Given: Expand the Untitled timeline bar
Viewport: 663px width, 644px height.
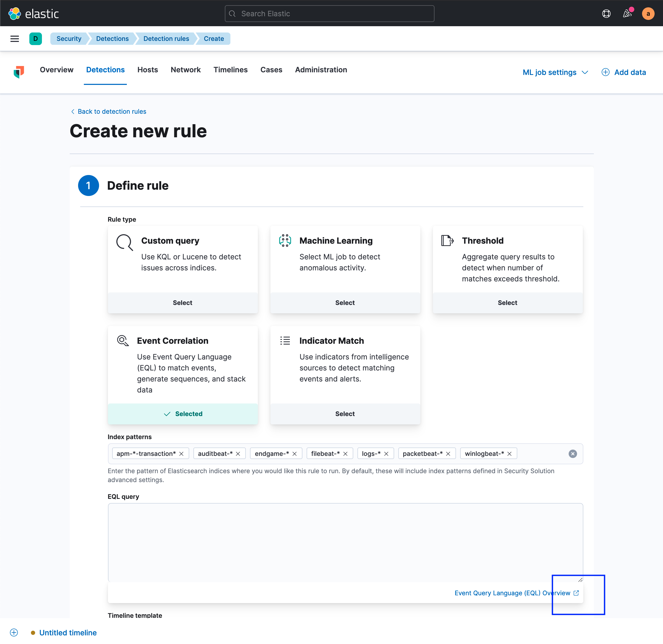Looking at the screenshot, I should [x=68, y=632].
